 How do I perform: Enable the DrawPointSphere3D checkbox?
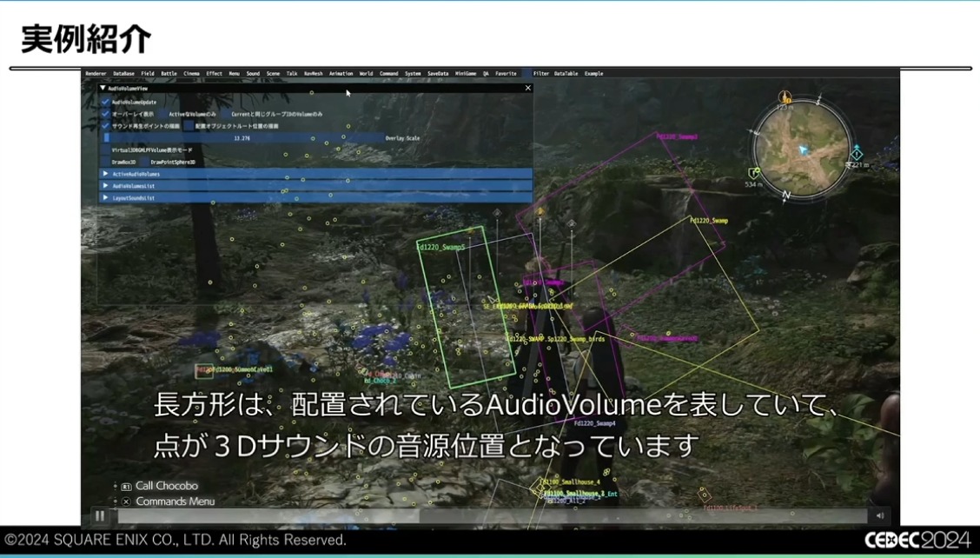tap(144, 162)
